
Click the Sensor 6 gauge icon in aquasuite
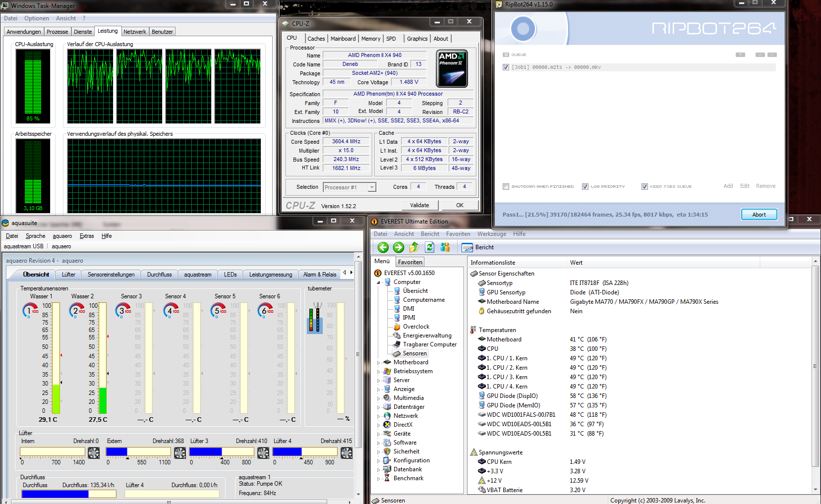[x=265, y=310]
